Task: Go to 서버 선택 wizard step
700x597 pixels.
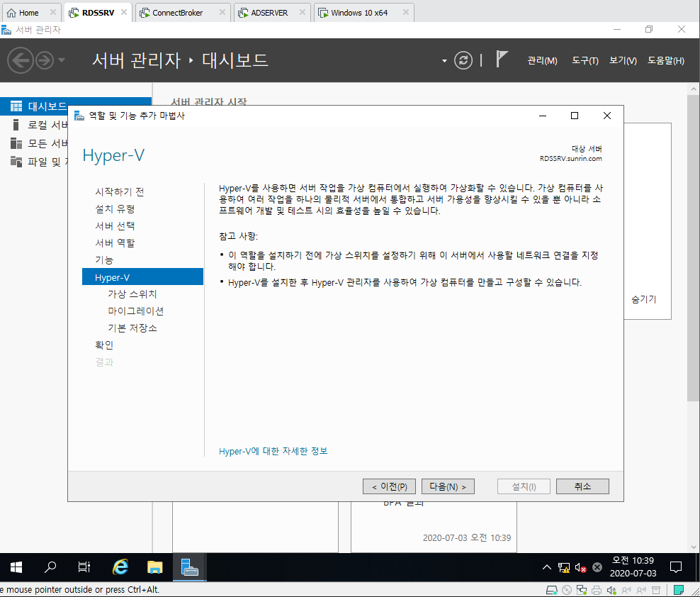Action: [115, 225]
